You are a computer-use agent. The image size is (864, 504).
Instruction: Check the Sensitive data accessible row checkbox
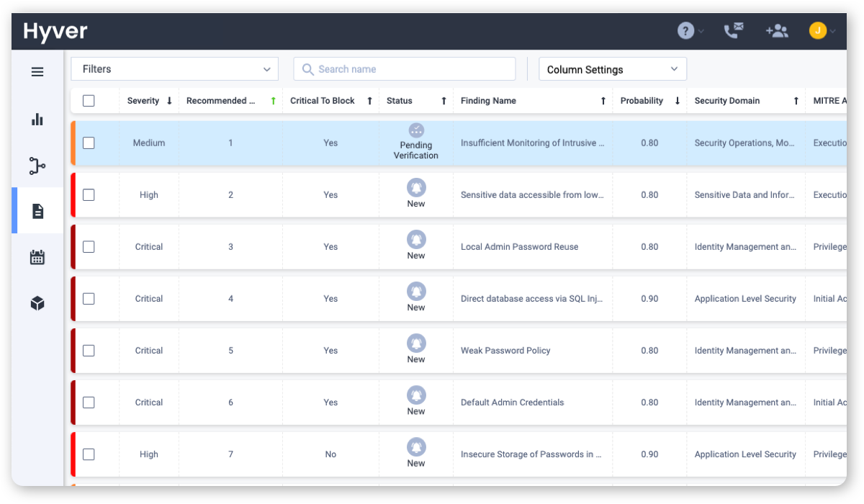coord(89,195)
